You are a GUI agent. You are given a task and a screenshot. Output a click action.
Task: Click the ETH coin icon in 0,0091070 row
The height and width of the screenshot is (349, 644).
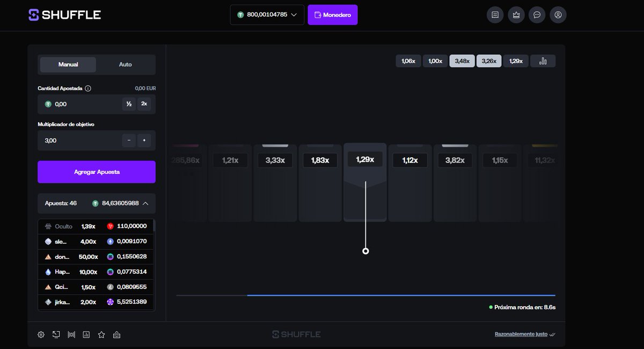110,242
